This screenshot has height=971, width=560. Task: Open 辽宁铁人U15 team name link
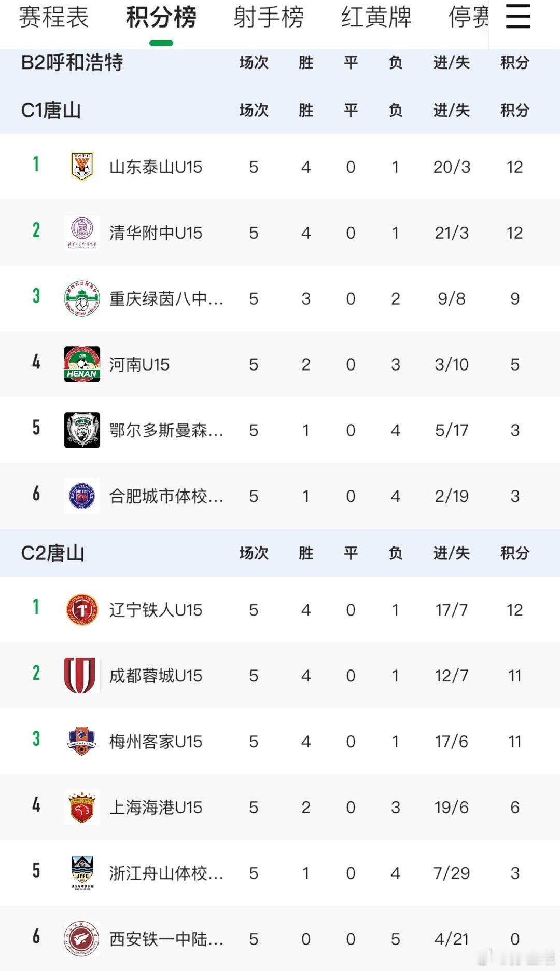(x=156, y=610)
